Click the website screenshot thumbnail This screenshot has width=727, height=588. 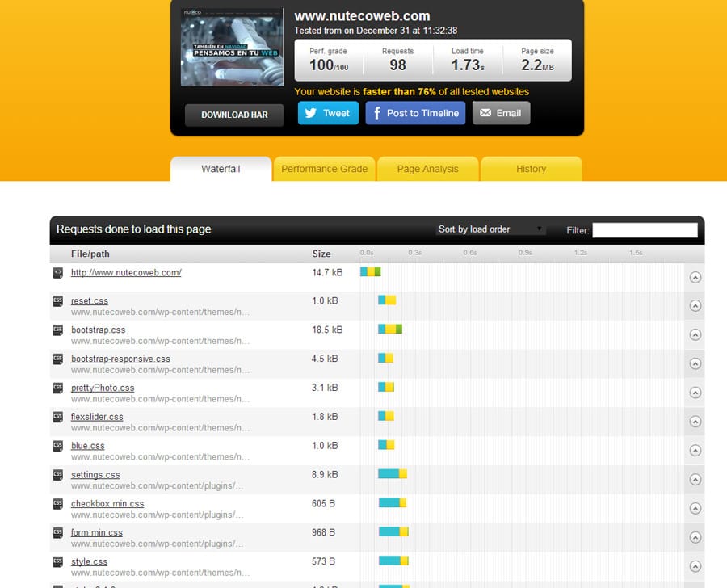[x=233, y=48]
